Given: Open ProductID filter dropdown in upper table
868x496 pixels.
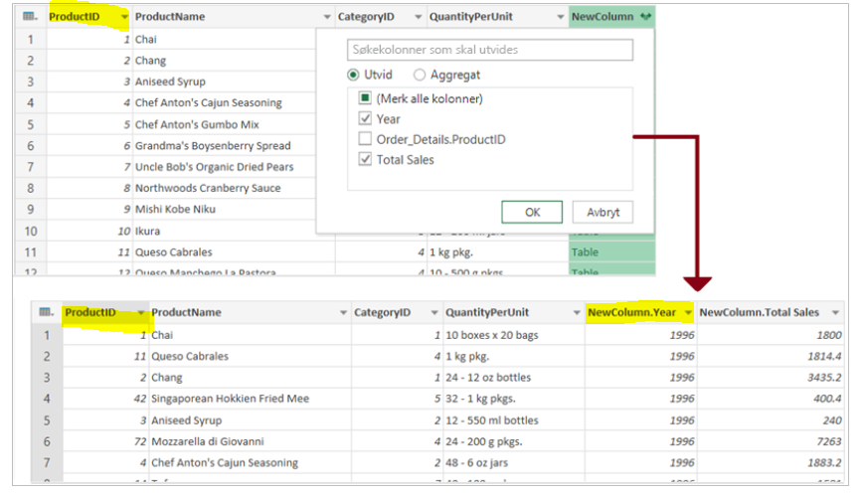Looking at the screenshot, I should click(124, 17).
